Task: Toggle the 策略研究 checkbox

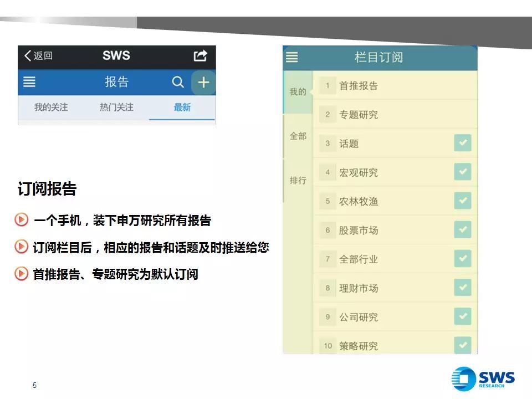Action: [463, 345]
